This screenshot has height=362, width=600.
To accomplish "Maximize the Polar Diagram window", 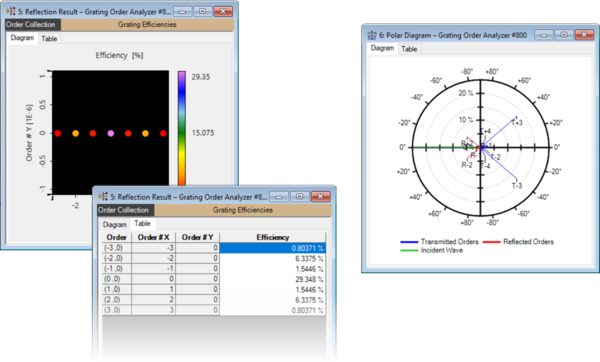I will [564, 35].
